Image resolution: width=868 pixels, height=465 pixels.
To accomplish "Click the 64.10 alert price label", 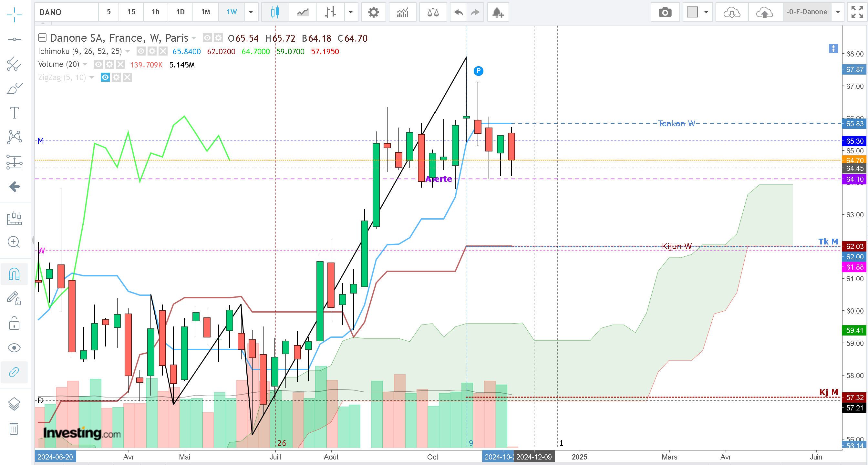I will pyautogui.click(x=854, y=179).
